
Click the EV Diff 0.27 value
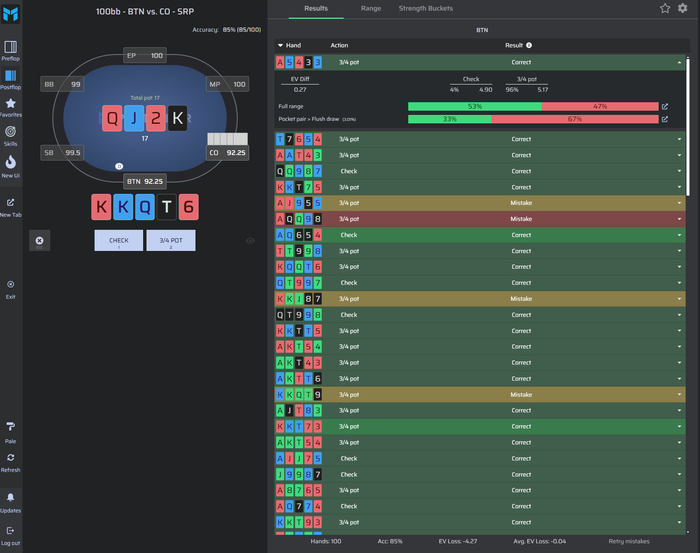(x=300, y=90)
